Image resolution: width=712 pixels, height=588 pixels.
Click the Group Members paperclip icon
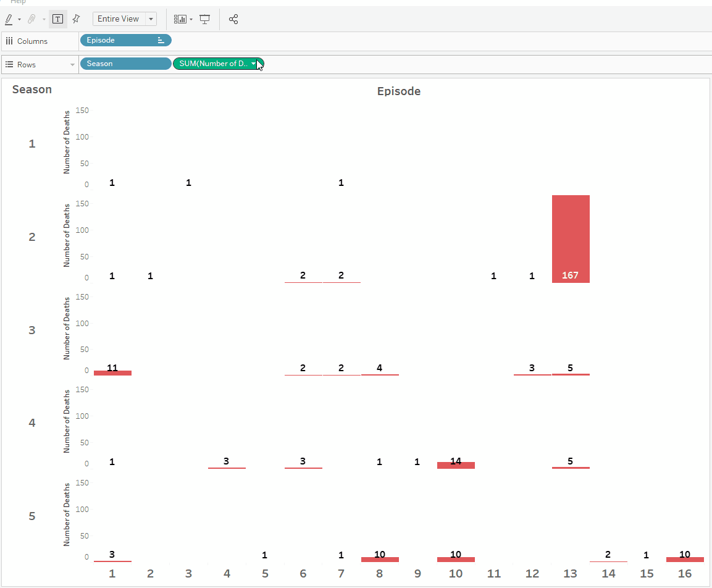click(x=31, y=19)
